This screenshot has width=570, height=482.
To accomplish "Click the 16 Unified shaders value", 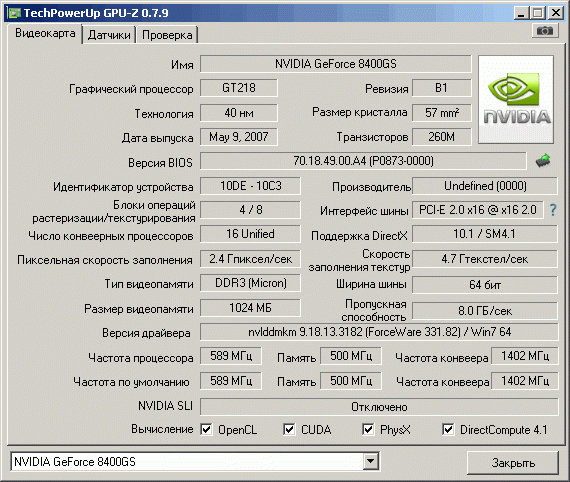I will [x=250, y=234].
